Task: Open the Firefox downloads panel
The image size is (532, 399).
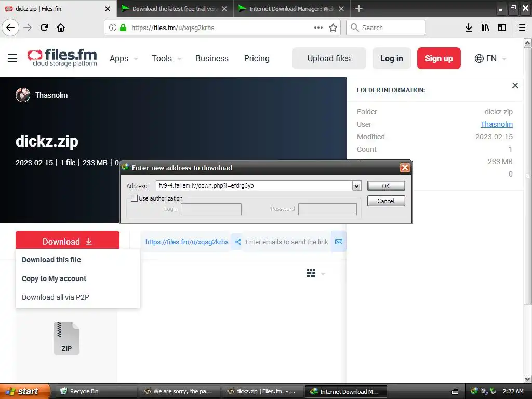Action: pyautogui.click(x=469, y=28)
